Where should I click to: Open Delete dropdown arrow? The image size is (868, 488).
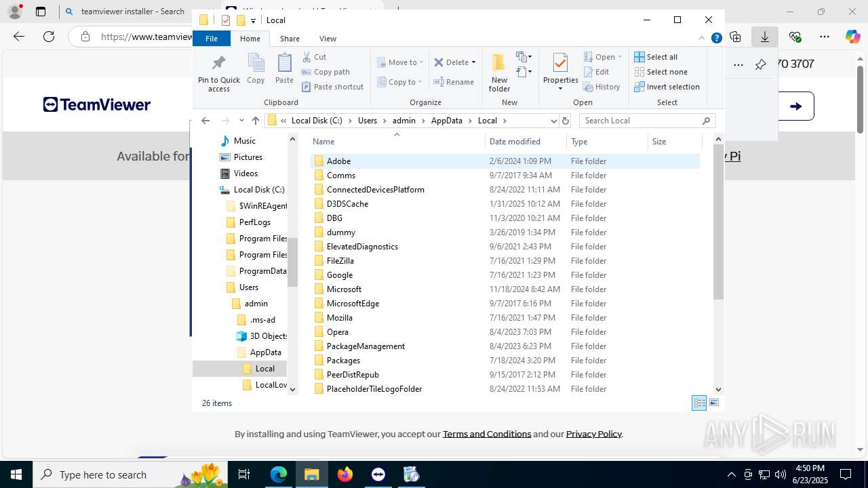coord(473,62)
